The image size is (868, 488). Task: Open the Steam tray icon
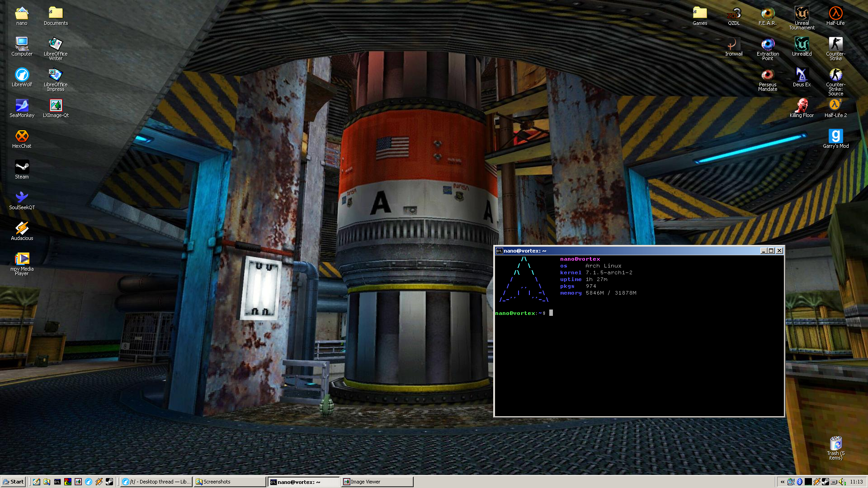[825, 482]
